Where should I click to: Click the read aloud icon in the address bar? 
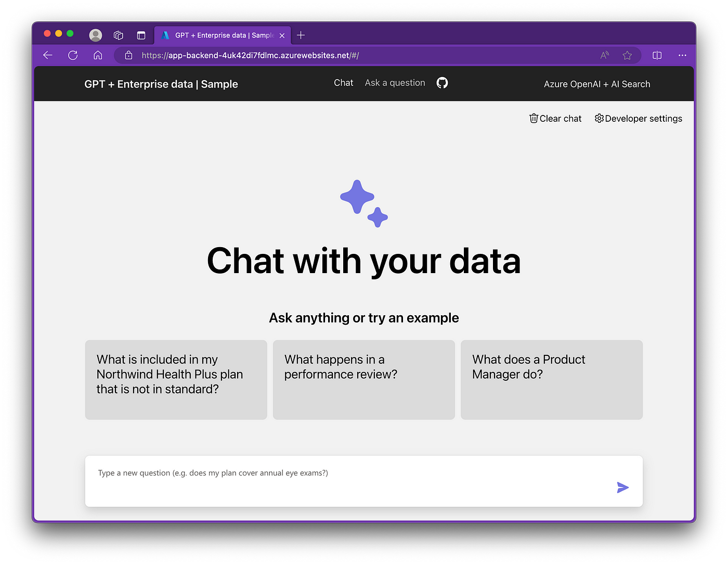tap(605, 55)
